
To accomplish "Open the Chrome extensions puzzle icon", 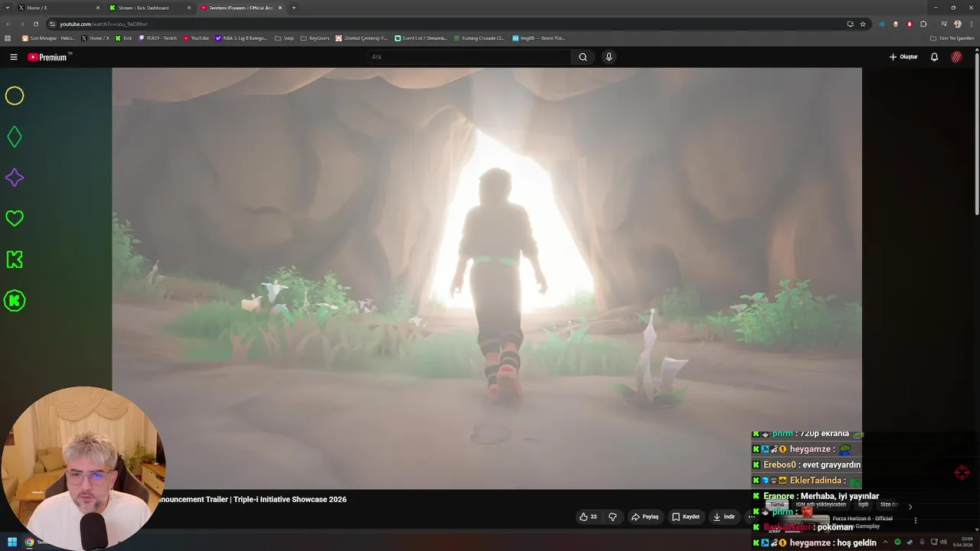I will coord(923,24).
